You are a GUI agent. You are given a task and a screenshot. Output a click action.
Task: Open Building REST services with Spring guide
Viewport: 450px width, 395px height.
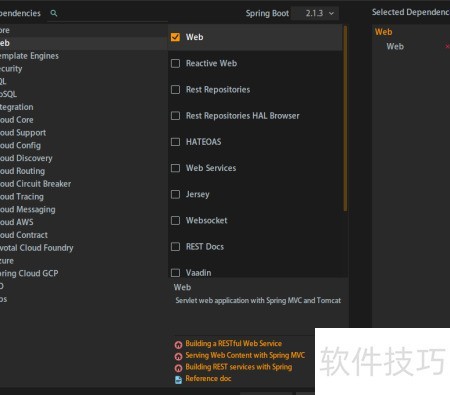[239, 367]
